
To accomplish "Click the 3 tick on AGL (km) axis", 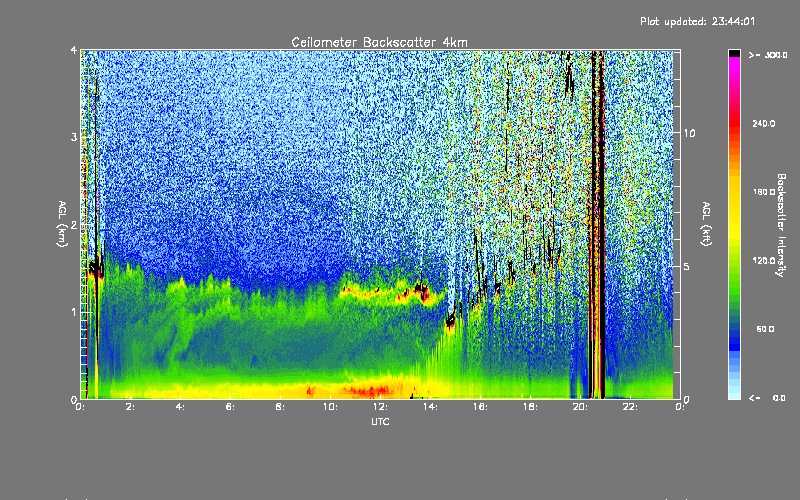I will 74,137.
